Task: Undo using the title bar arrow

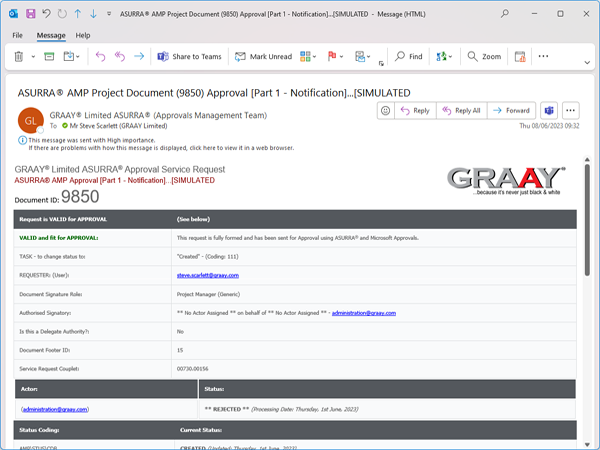Action: tap(46, 14)
